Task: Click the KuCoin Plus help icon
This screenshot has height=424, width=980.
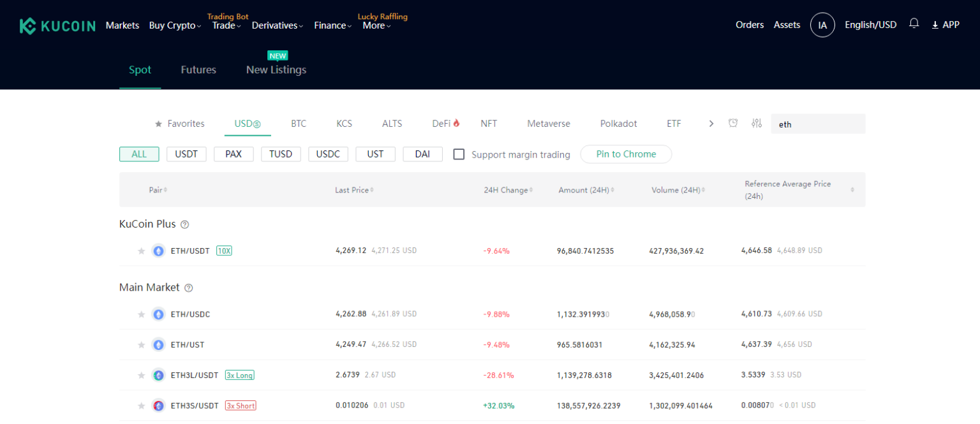Action: 184,224
